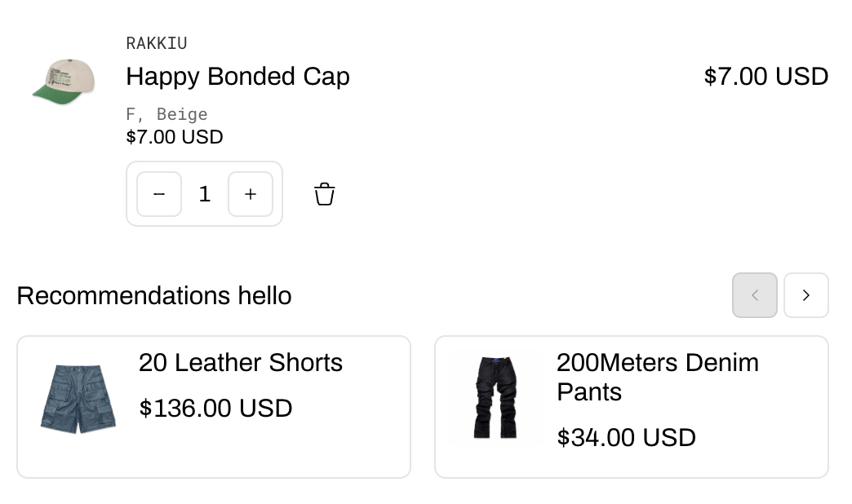This screenshot has width=852, height=504.
Task: Click the 20 Leather Shorts title
Action: 241,363
